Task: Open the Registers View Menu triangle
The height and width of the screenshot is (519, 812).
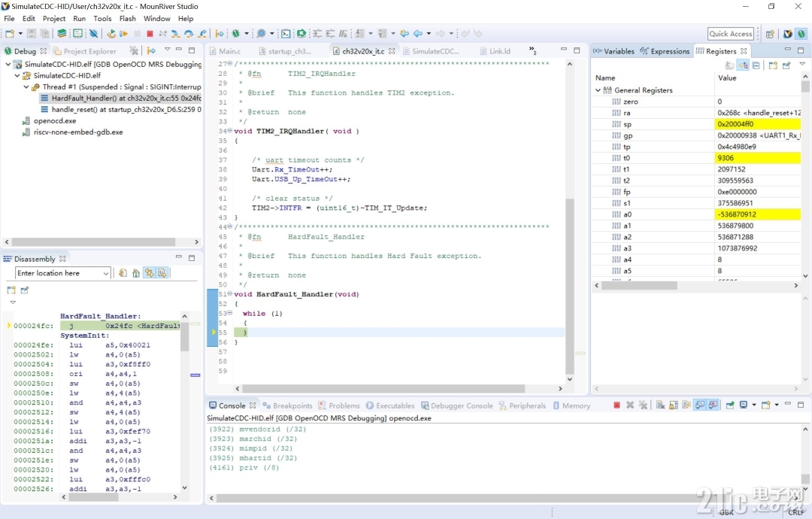Action: (802, 64)
